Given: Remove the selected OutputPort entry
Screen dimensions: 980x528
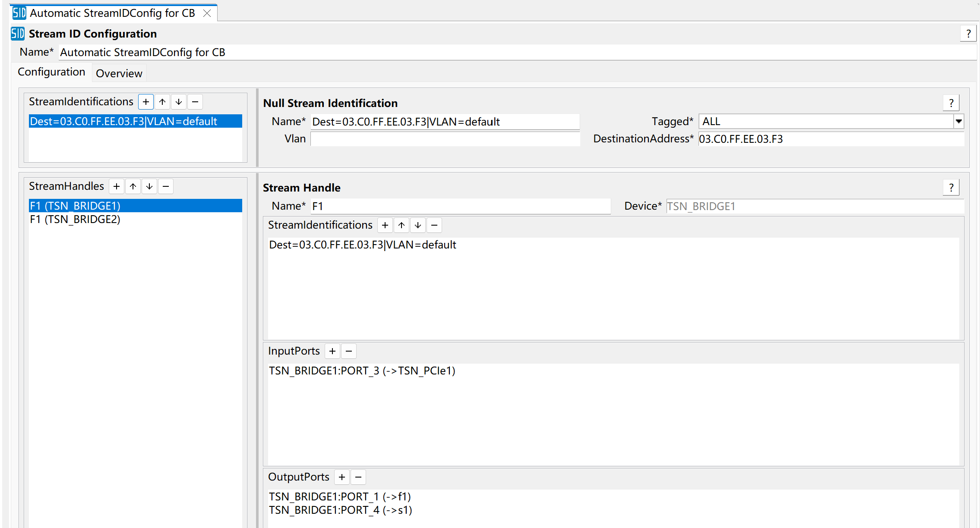Looking at the screenshot, I should point(358,477).
